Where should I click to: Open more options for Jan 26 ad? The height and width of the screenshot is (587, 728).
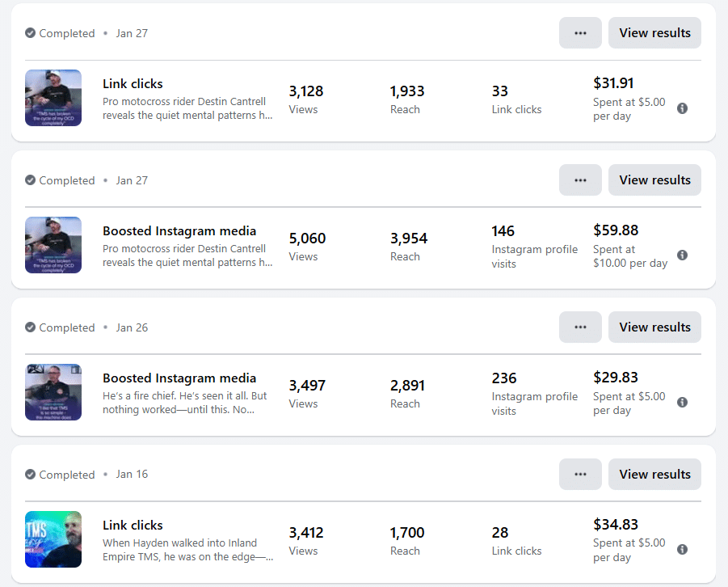(x=580, y=327)
